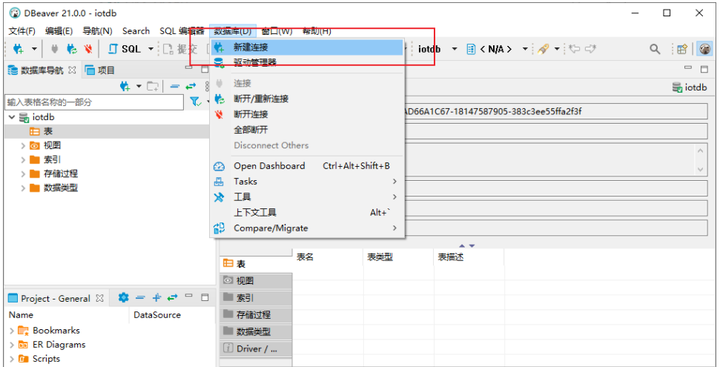Expand the Bookmarks folder
The image size is (720, 367).
[x=12, y=331]
